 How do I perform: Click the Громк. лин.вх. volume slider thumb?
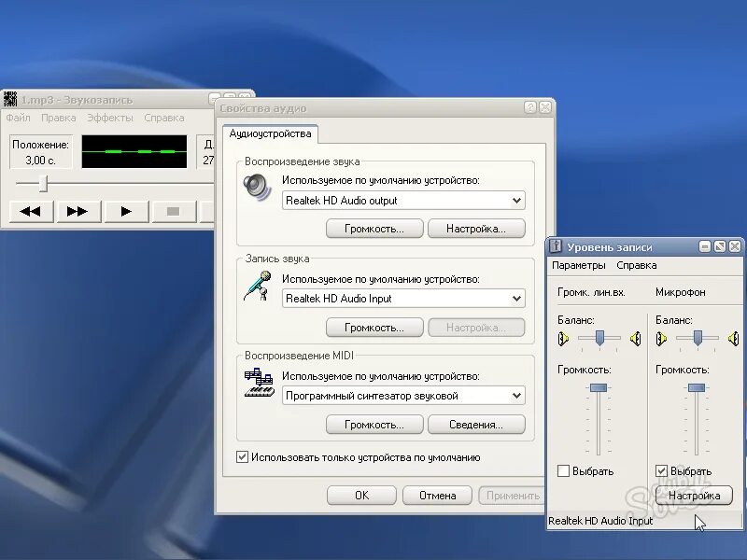[599, 387]
